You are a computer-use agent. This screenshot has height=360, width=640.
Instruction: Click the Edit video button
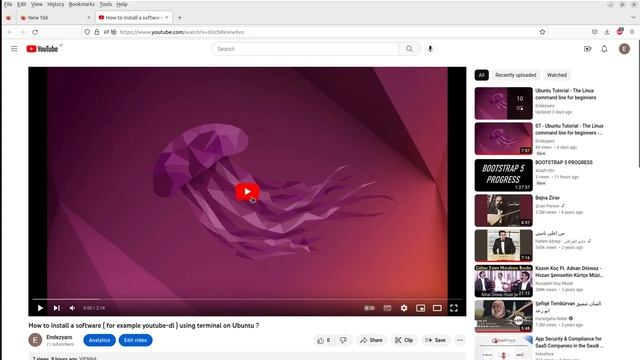click(136, 340)
